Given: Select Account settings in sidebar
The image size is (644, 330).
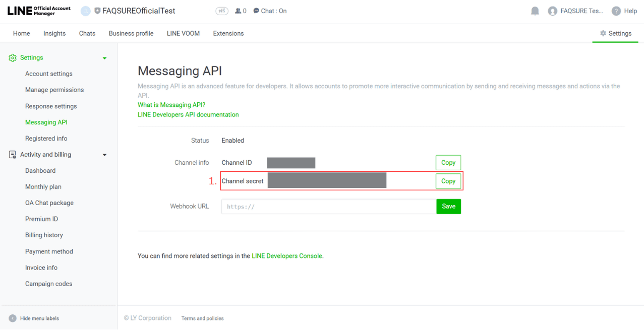Looking at the screenshot, I should pos(49,74).
